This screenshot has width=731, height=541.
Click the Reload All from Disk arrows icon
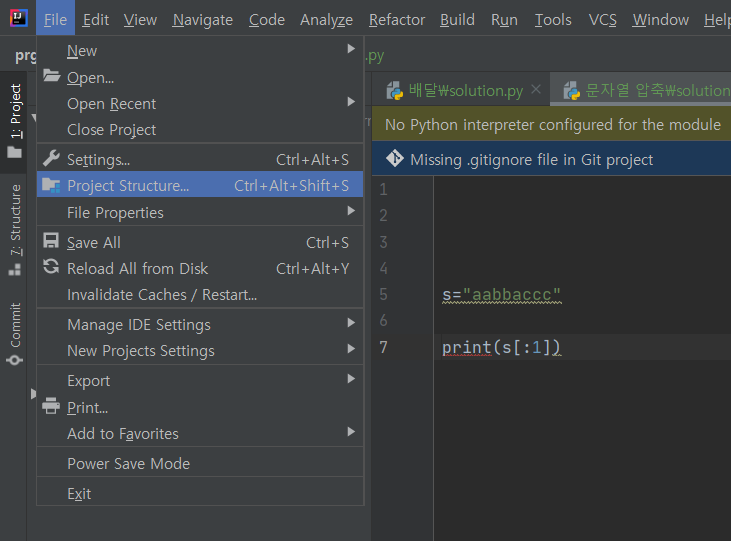point(51,267)
